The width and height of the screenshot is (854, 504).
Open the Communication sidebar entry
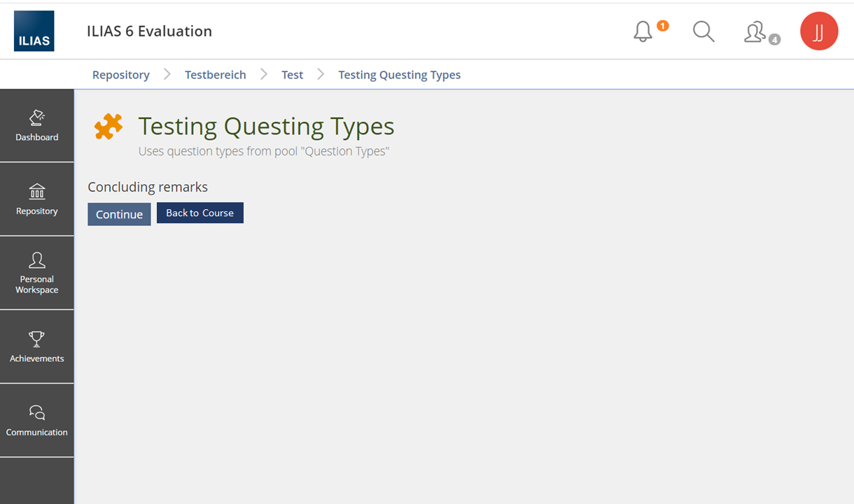[37, 421]
